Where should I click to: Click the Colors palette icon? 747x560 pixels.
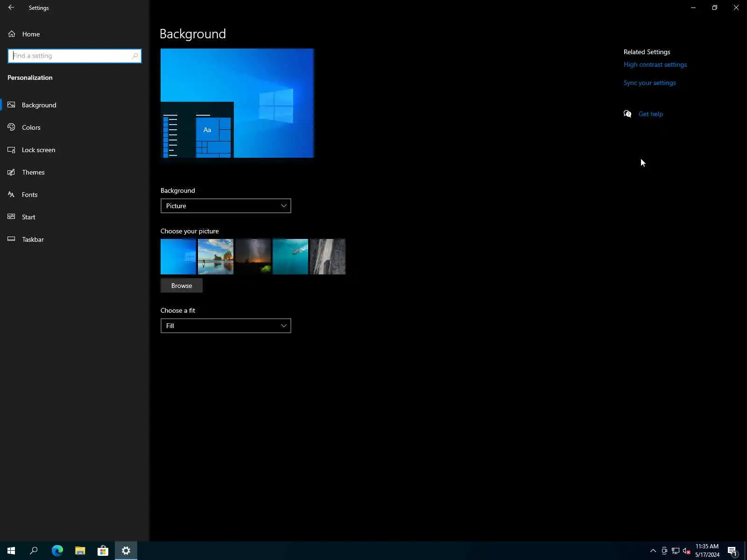point(11,127)
